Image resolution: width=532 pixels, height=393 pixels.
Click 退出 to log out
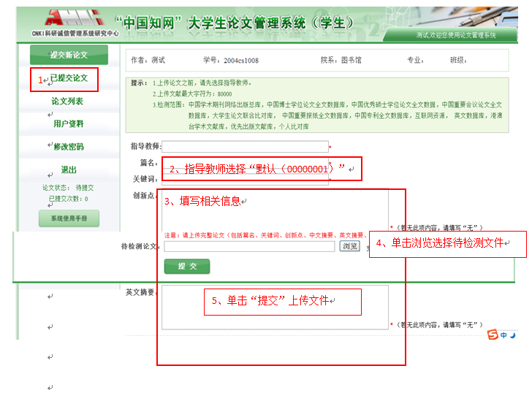pos(69,169)
